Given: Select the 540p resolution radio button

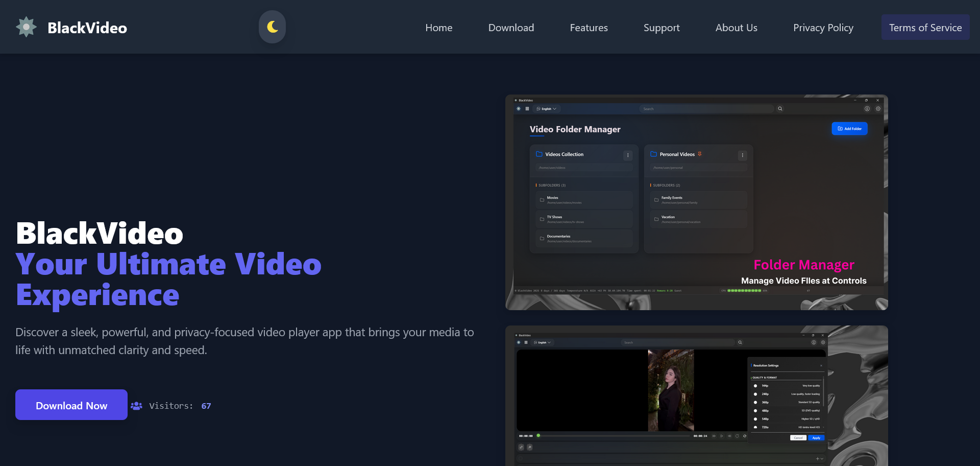Looking at the screenshot, I should click(755, 418).
